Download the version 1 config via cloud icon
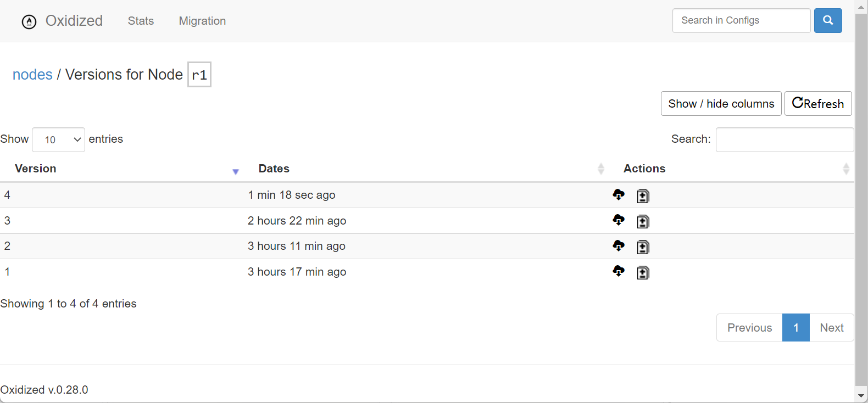 (x=619, y=271)
